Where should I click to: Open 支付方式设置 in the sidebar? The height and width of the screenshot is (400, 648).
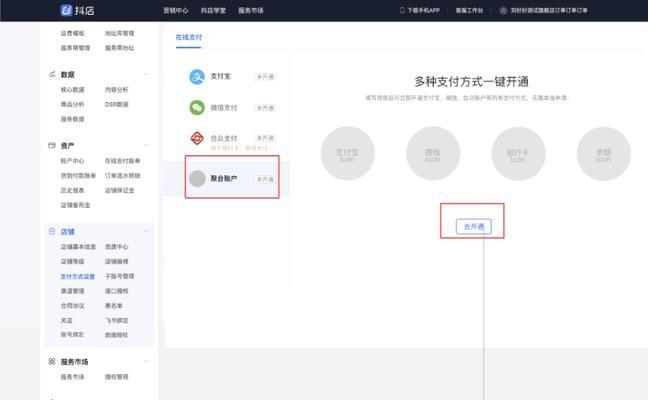pos(78,276)
